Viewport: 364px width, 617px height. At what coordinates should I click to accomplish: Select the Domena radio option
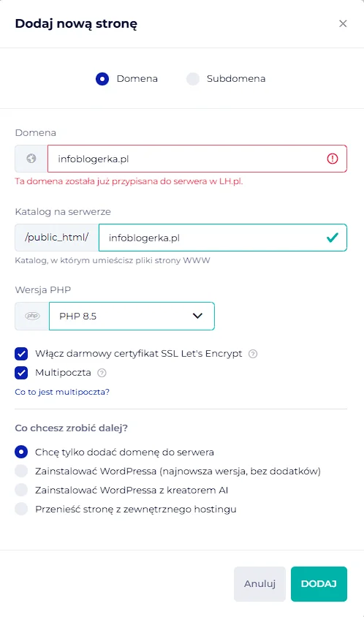click(x=102, y=79)
